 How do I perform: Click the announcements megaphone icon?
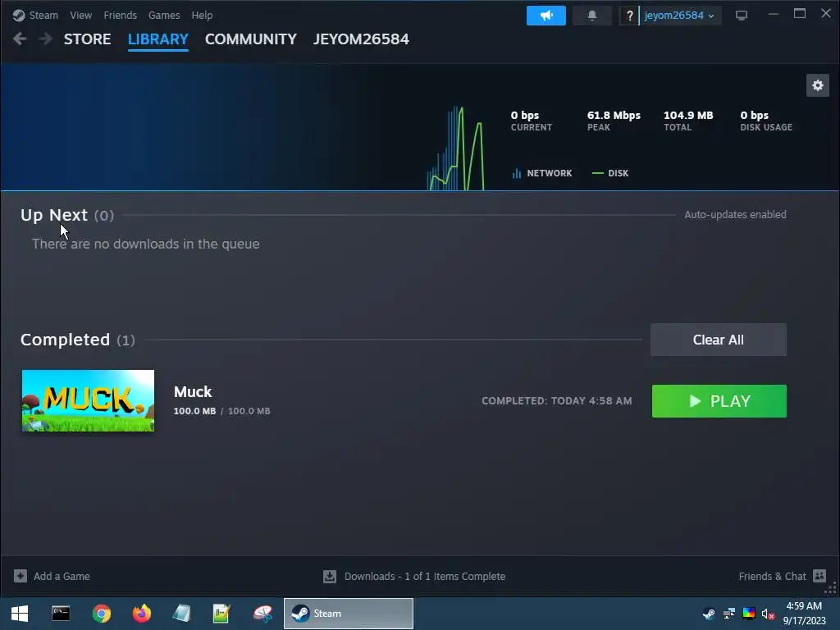(x=546, y=16)
